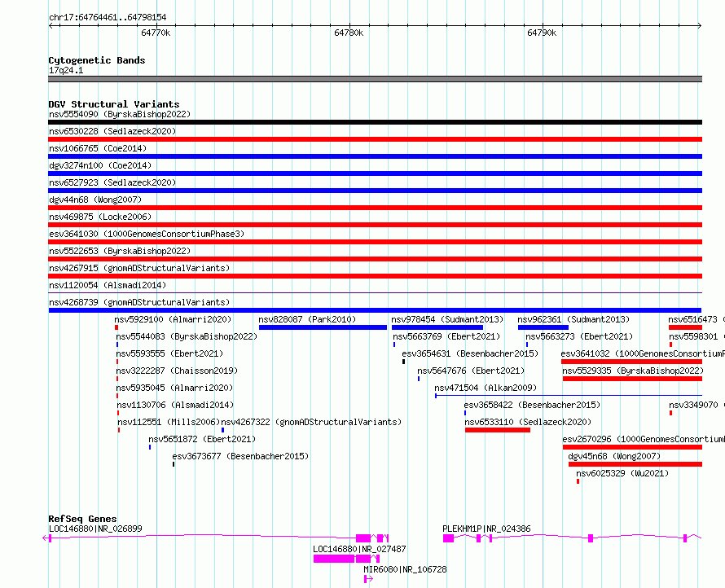
Task: Click the 64790k ruler label
Action: [542, 33]
